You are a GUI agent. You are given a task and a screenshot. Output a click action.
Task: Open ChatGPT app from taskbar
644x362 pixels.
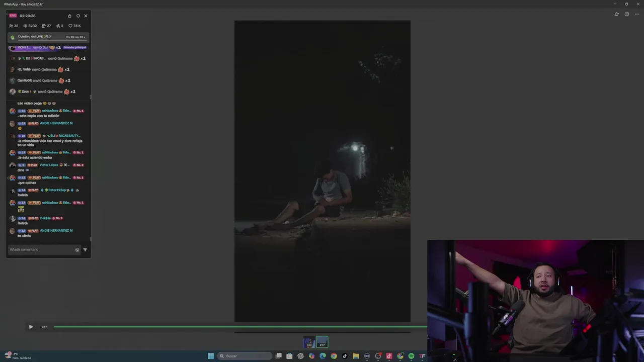(x=300, y=356)
